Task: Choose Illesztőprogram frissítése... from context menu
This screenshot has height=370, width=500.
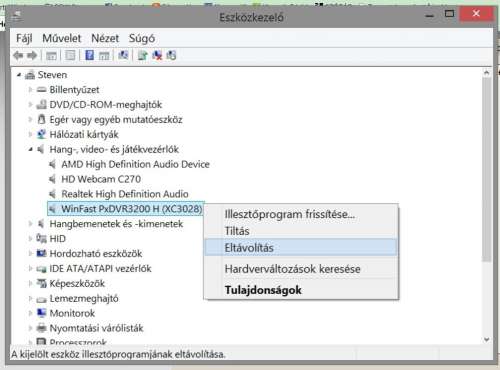Action: click(x=301, y=214)
